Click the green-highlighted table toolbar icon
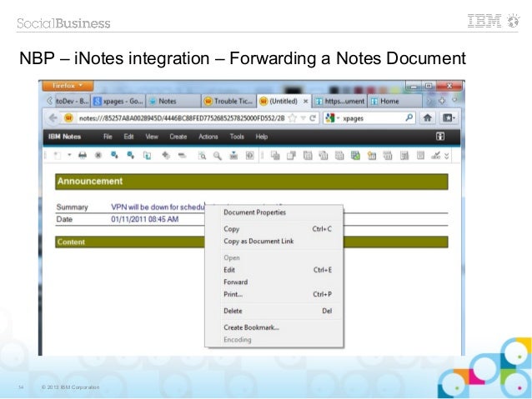Image resolution: width=532 pixels, height=399 pixels. 355,156
